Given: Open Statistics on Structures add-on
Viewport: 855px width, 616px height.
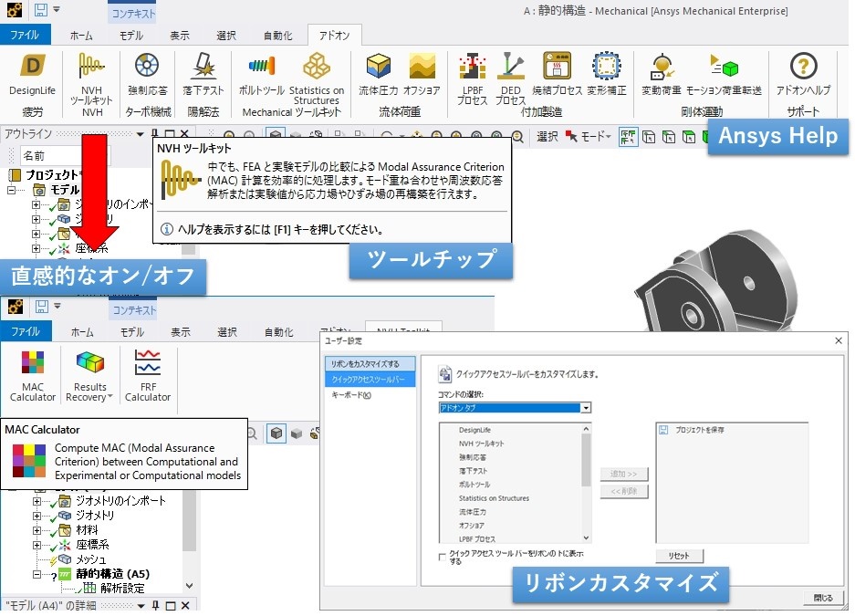Looking at the screenshot, I should coord(317,79).
